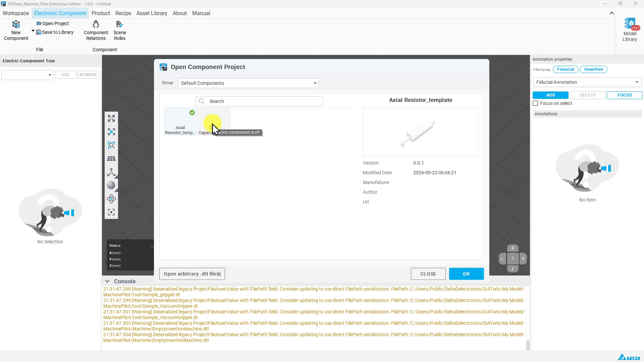Click Open arbitrary .dtl file button
Viewport: 644px width, 362px height.
point(192,274)
